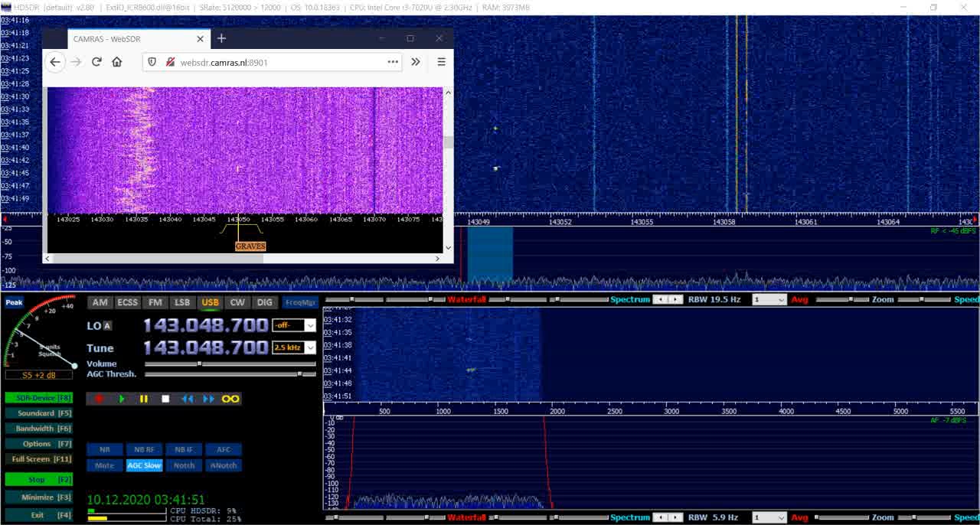
Task: Open the Firefox hamburger menu
Action: click(x=441, y=62)
